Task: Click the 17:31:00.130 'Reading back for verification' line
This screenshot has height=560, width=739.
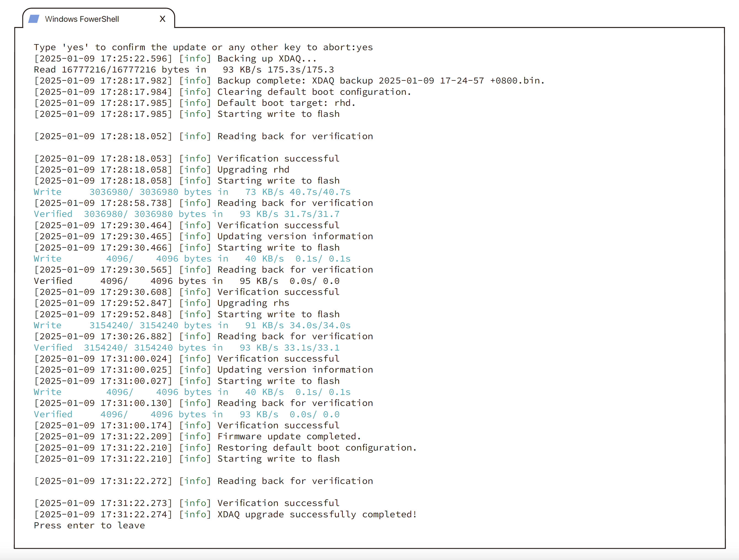Action: coord(203,403)
